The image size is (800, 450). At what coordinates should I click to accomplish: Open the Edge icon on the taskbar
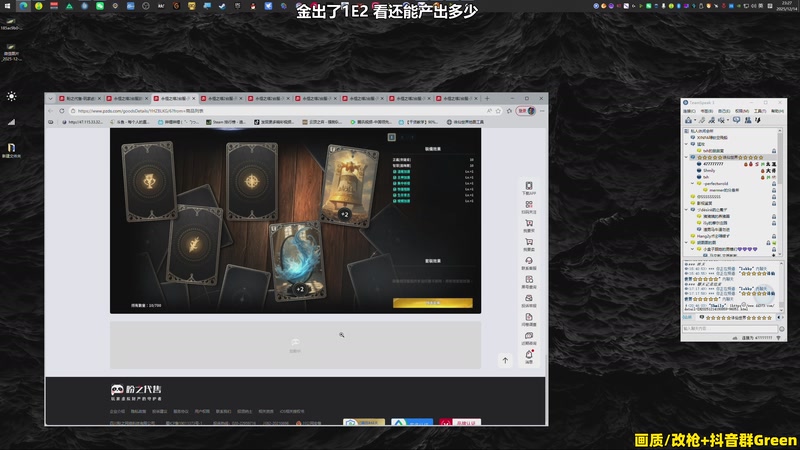tap(23, 6)
